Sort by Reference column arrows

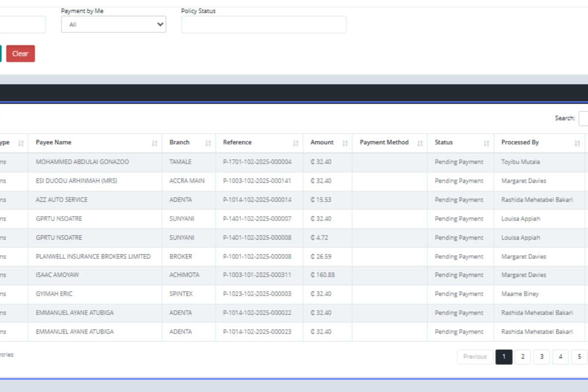[x=295, y=143]
